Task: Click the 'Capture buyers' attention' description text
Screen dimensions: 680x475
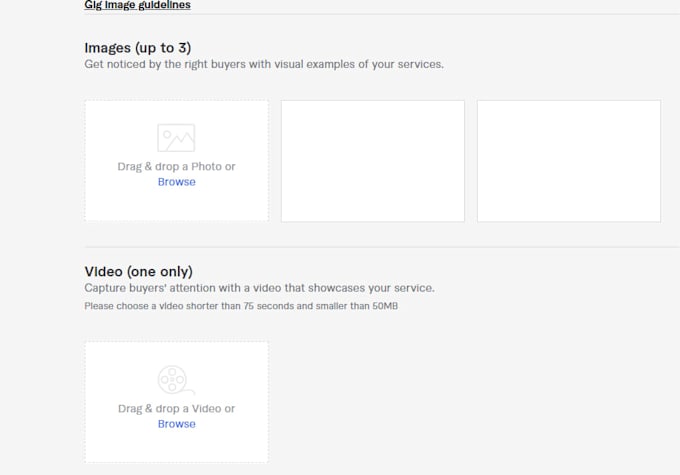Action: [259, 288]
